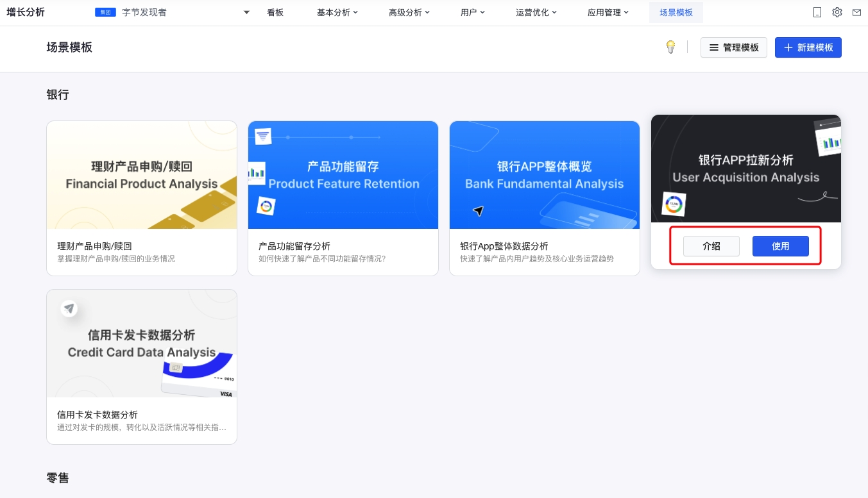Open the 银行APP拉新分析 template thumbnail
This screenshot has width=868, height=498.
746,169
